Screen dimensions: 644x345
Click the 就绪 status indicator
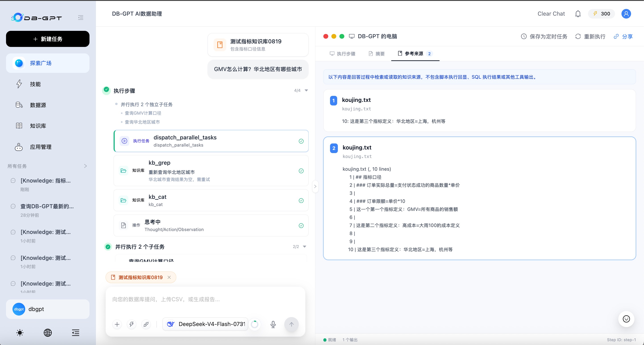click(330, 340)
